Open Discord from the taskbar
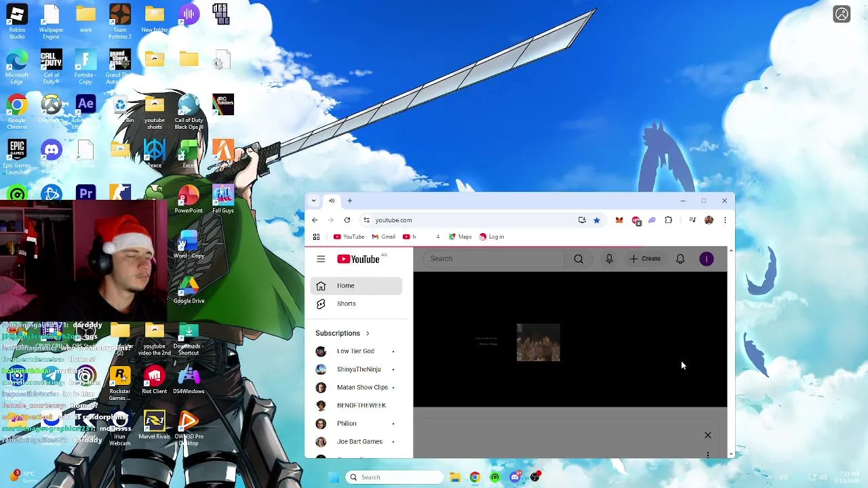This screenshot has width=868, height=488. (515, 477)
